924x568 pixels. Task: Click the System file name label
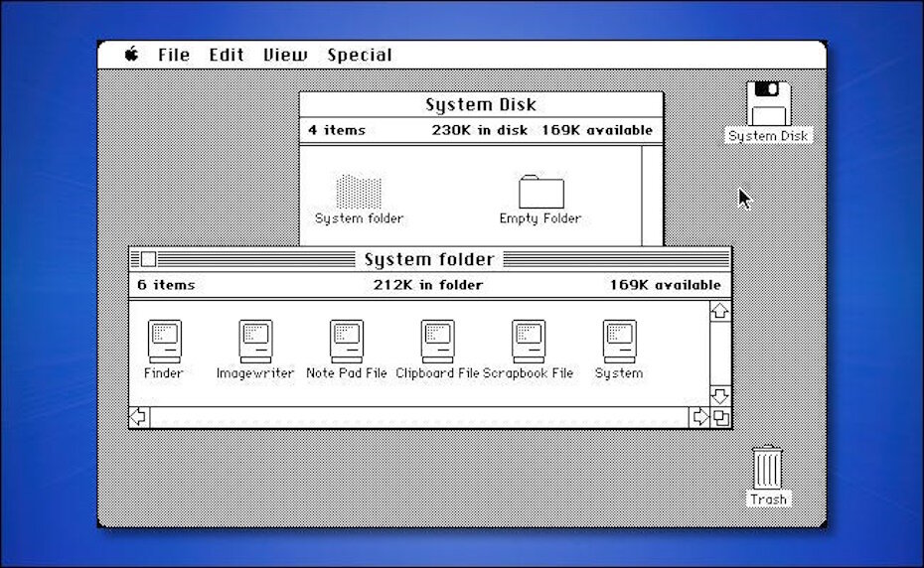pyautogui.click(x=619, y=373)
